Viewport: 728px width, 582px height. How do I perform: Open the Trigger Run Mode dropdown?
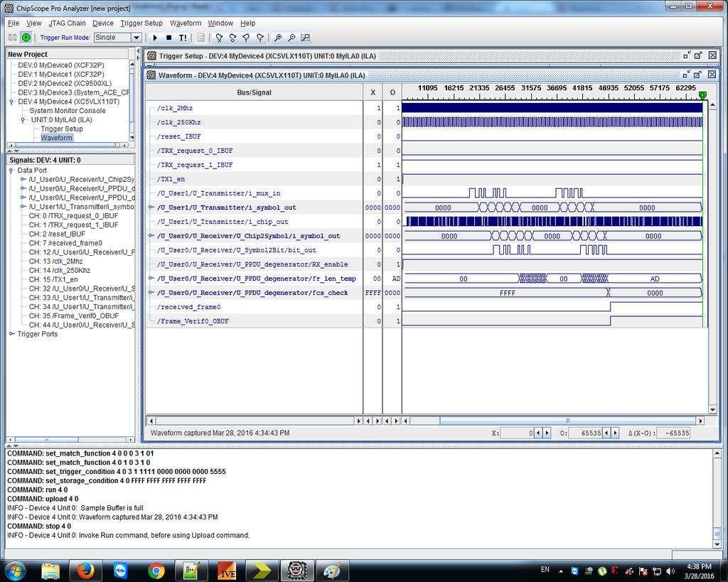pyautogui.click(x=136, y=38)
